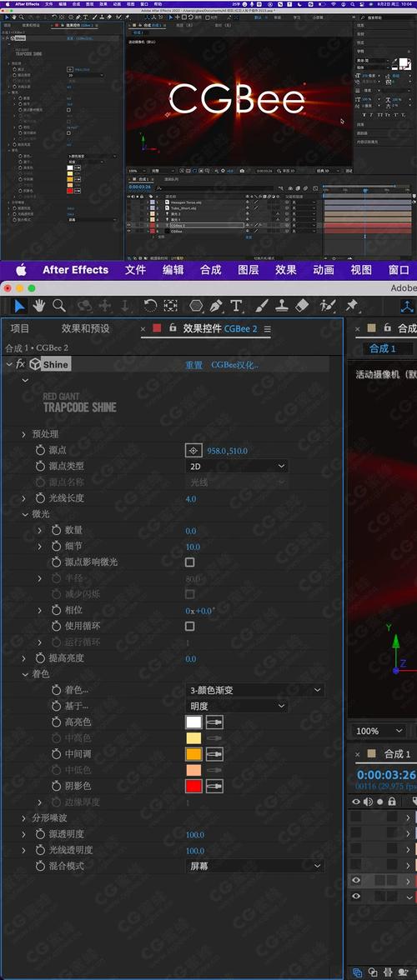Select the Puppet Pin tool

pos(351,305)
